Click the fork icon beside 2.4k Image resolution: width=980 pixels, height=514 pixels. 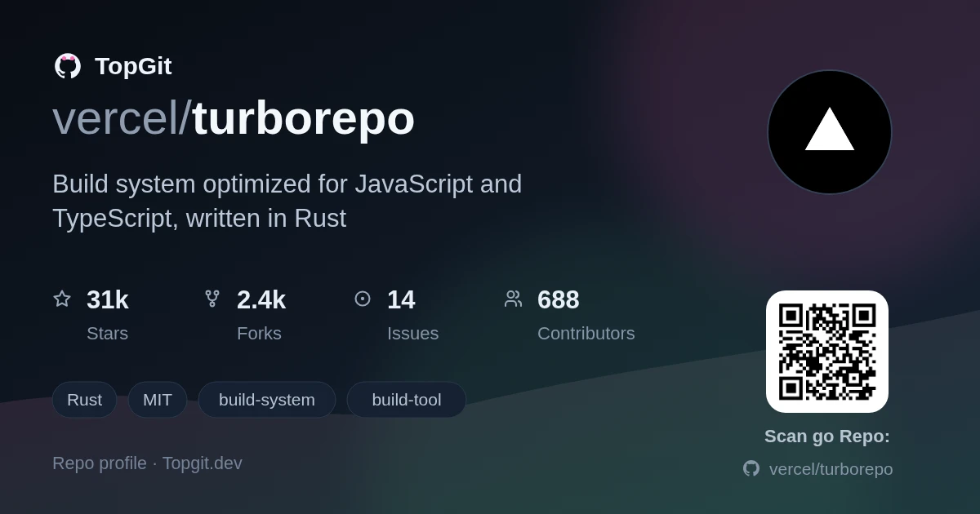[x=212, y=299]
